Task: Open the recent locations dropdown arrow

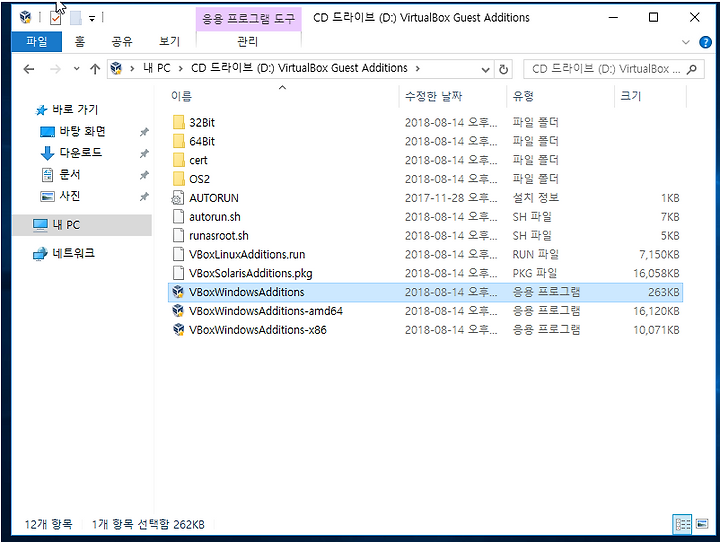Action: [76, 69]
